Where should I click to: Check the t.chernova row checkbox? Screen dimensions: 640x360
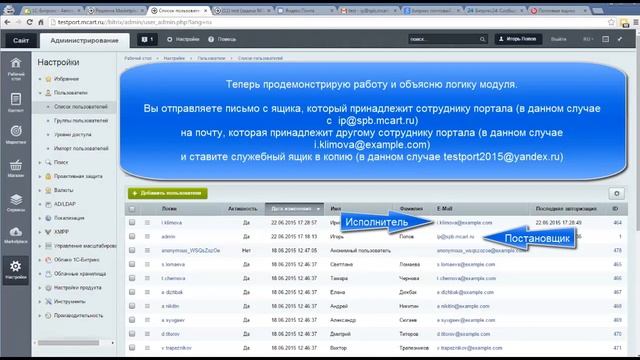(132, 278)
